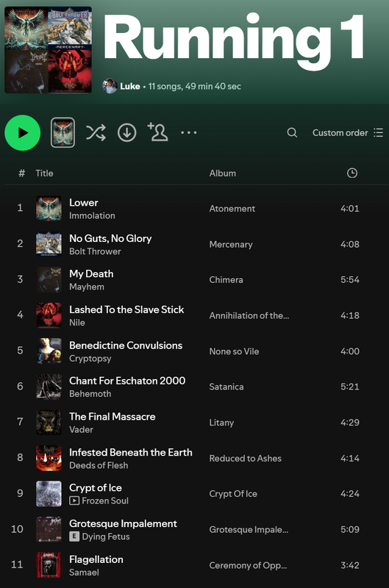
Task: Open artist Nile
Action: pyautogui.click(x=77, y=323)
